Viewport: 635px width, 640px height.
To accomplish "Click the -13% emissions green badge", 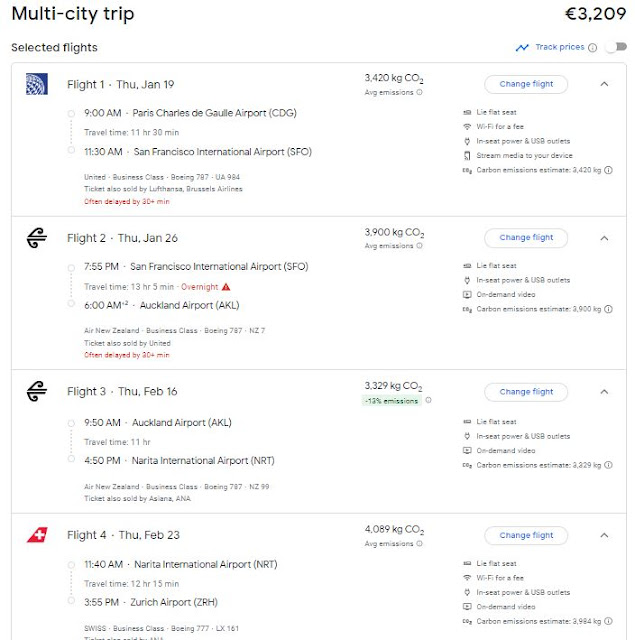I will (x=392, y=400).
